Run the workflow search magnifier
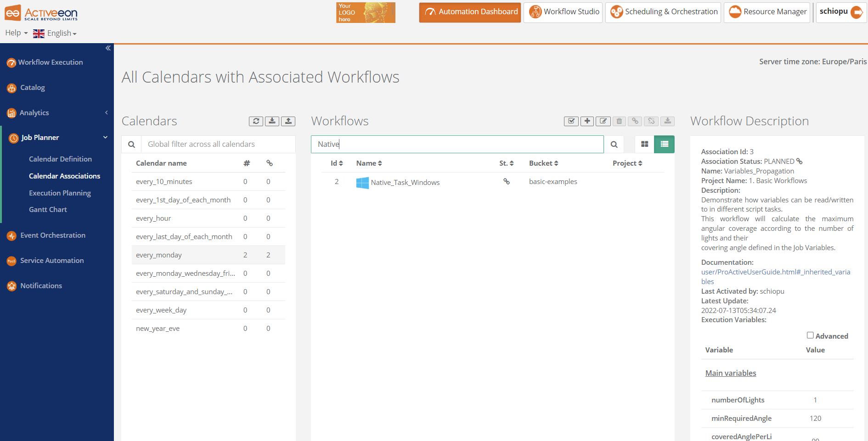Image resolution: width=868 pixels, height=441 pixels. 614,145
